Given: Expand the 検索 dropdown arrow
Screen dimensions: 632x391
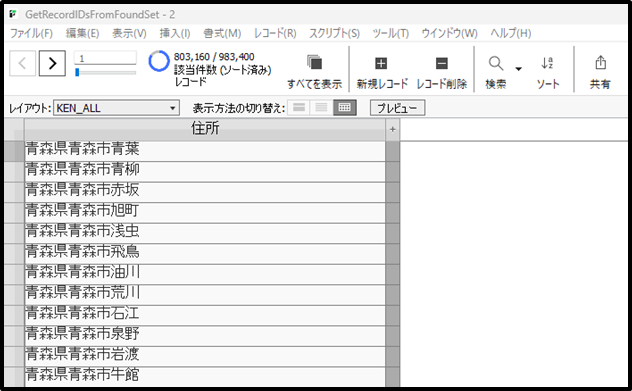Looking at the screenshot, I should coord(519,69).
